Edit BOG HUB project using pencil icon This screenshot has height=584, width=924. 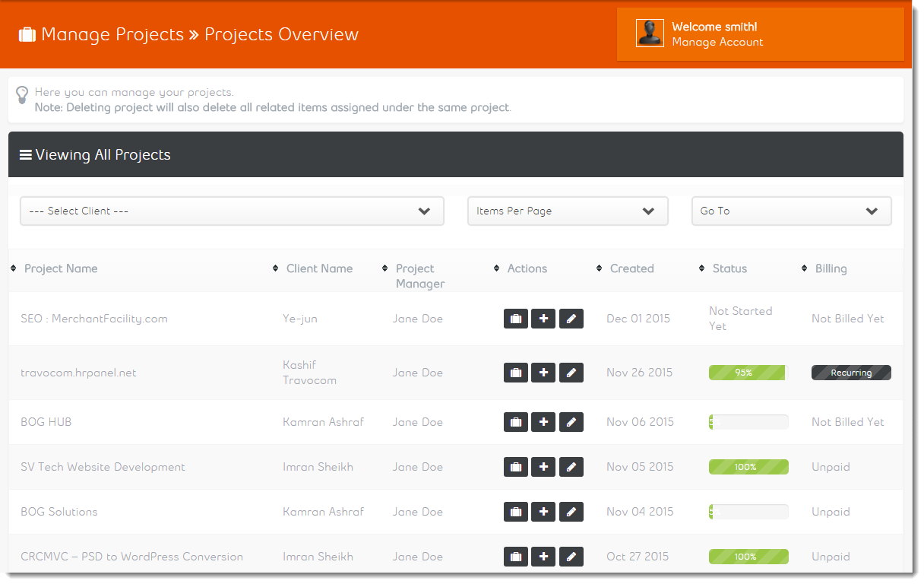point(571,422)
